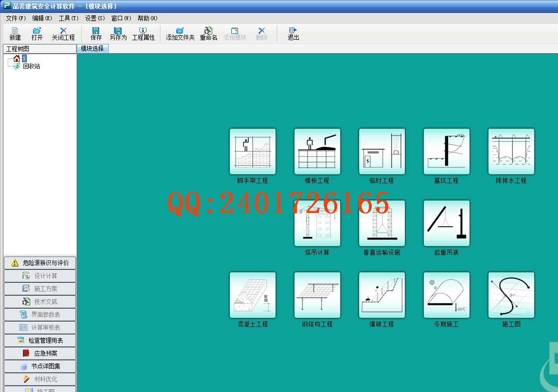The width and height of the screenshot is (558, 392).
Task: Open the 冬期施工 winter construction module
Action: point(446,295)
